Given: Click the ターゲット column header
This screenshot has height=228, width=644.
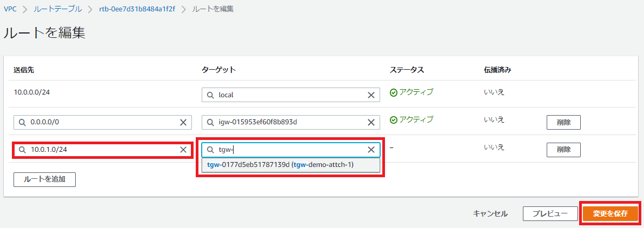Looking at the screenshot, I should tap(219, 70).
